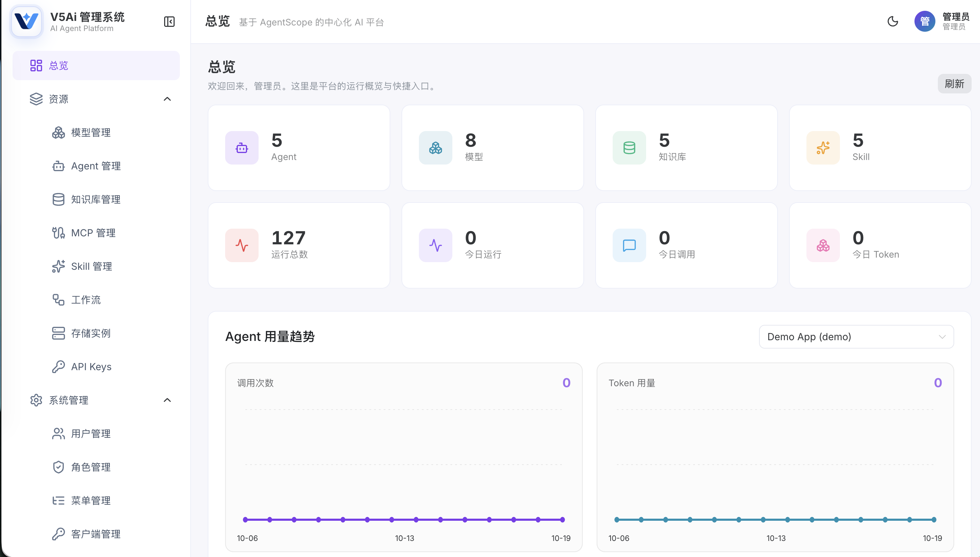This screenshot has width=980, height=557.
Task: Click the API Keys key icon
Action: click(59, 367)
